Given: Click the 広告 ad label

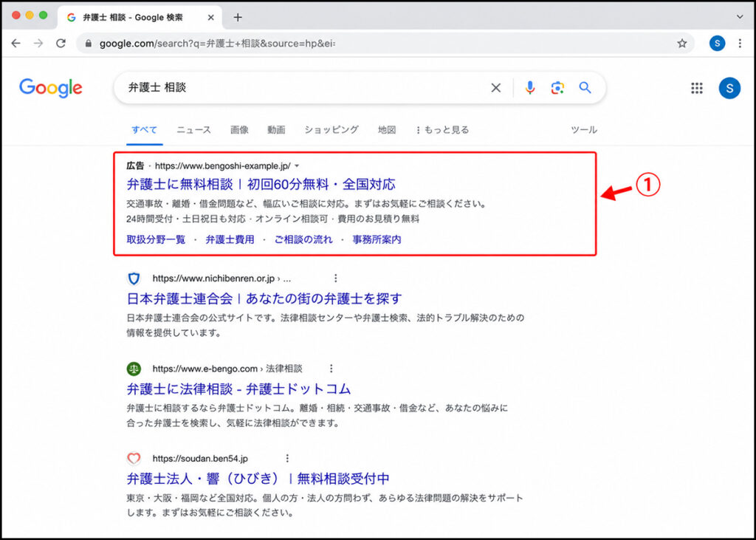Looking at the screenshot, I should (x=135, y=166).
